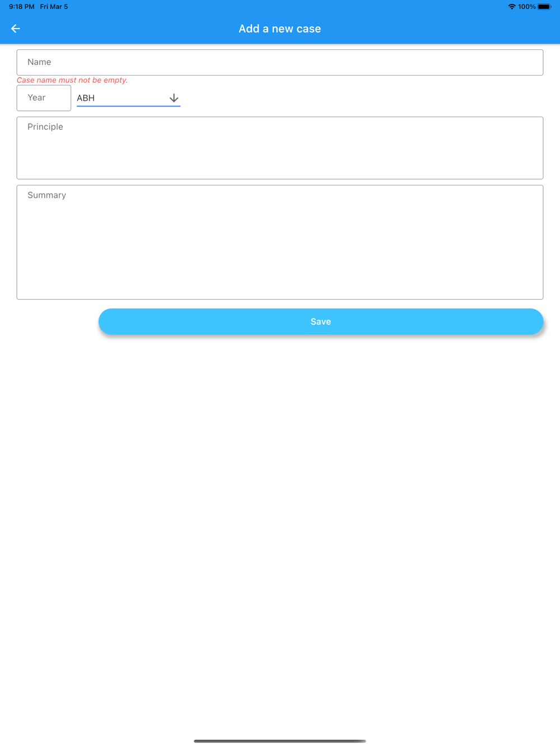560x747 pixels.
Task: Focus the Name input field
Action: (x=280, y=62)
